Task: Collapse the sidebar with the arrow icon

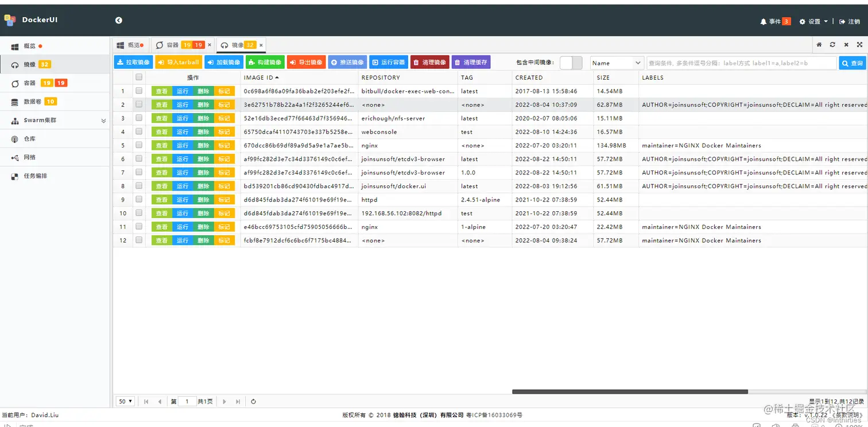Action: [x=118, y=20]
